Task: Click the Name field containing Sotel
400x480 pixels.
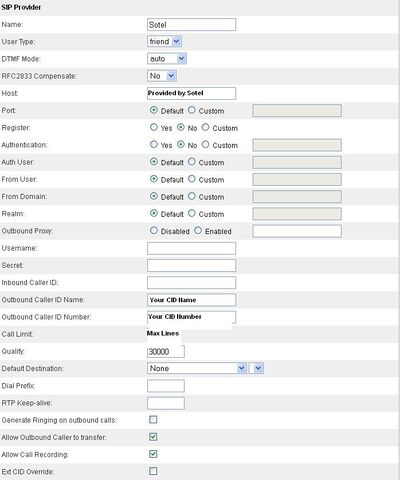Action: coord(191,25)
